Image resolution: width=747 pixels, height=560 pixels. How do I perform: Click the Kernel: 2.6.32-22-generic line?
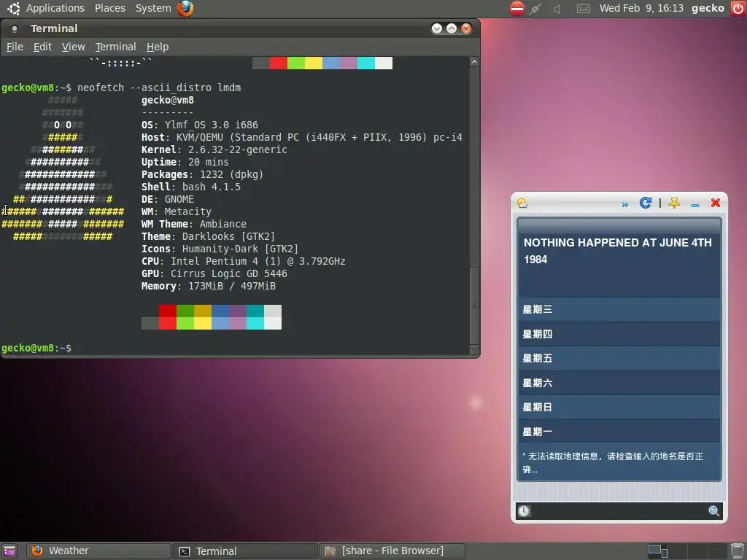(x=214, y=149)
